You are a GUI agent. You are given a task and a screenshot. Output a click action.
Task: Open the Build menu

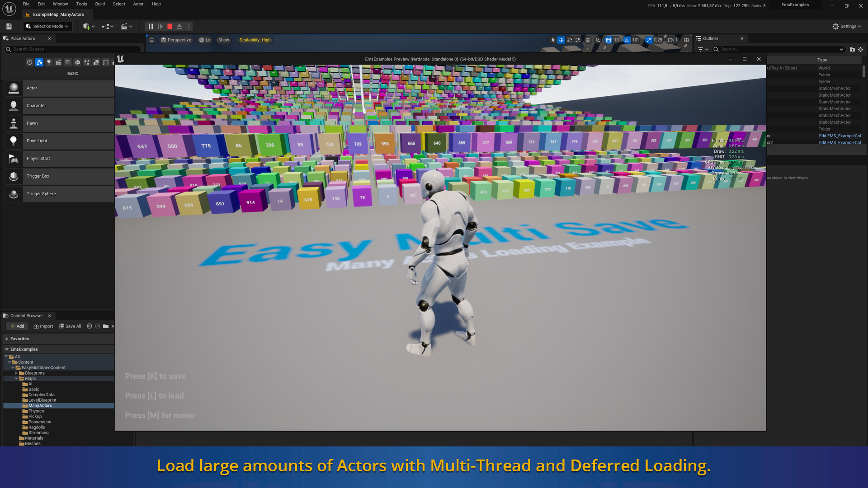pyautogui.click(x=100, y=4)
